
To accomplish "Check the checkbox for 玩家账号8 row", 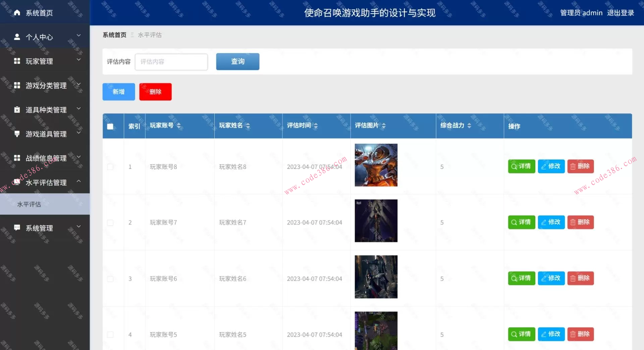I will point(110,166).
